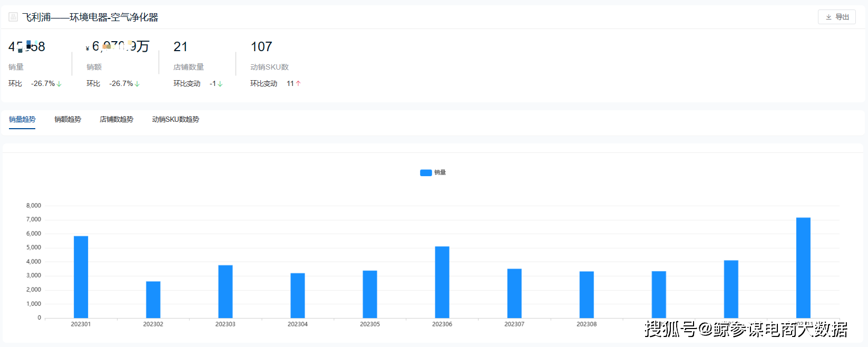Click the 环比变动 11 text under 动销SKU数
The image size is (868, 347).
point(272,83)
